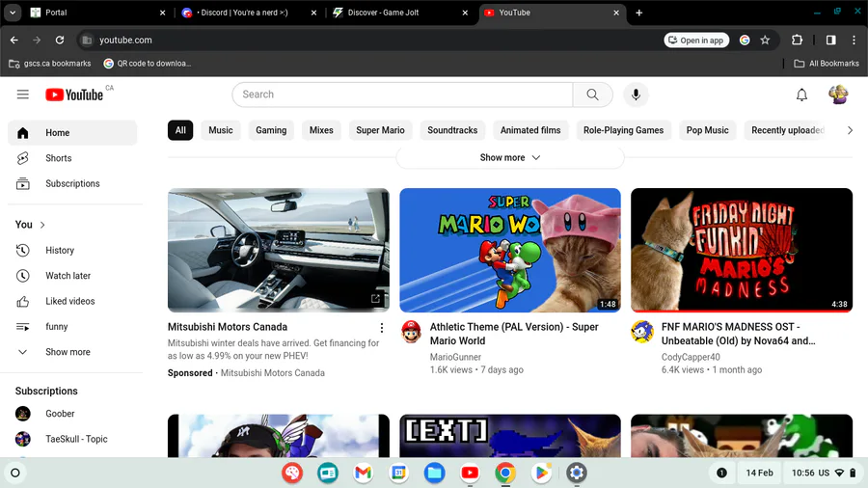Open the ChromeOS launcher circle
Image resolution: width=868 pixels, height=488 pixels.
[15, 473]
